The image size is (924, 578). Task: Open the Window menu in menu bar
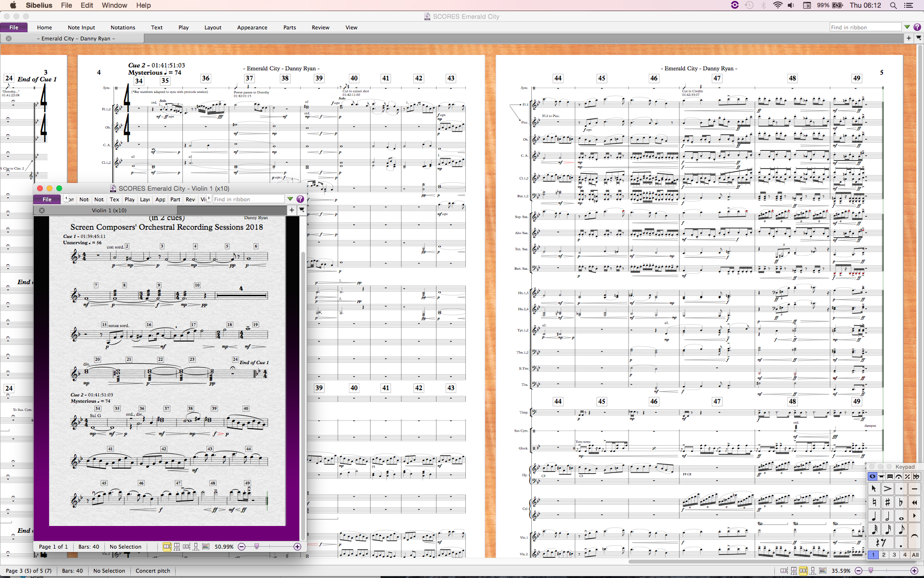click(x=114, y=5)
